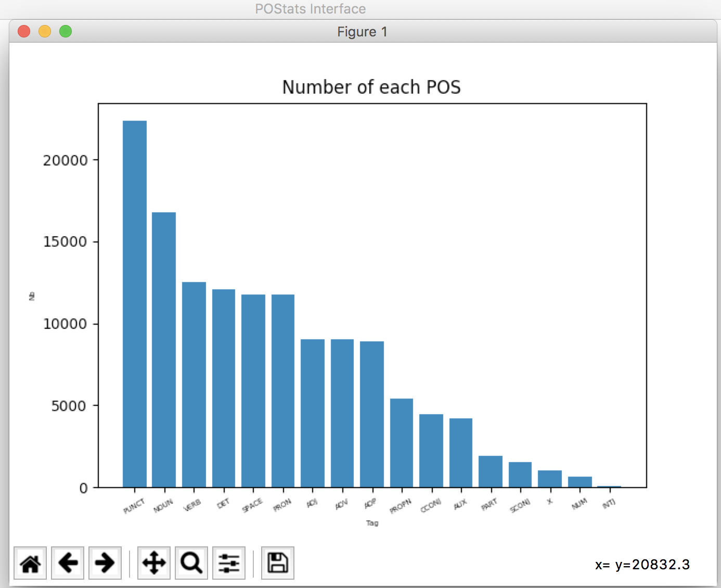Click the chart title 'Number of each POS'

click(x=371, y=87)
